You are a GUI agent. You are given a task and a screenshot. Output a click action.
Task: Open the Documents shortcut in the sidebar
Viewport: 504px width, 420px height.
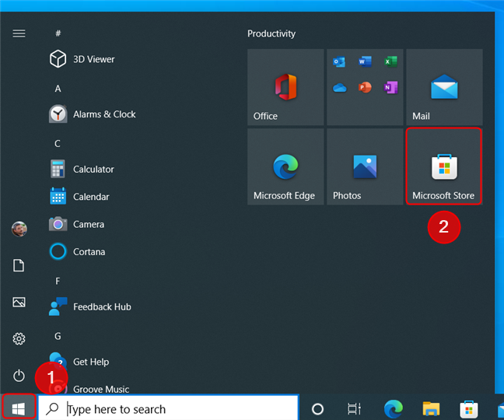[19, 265]
